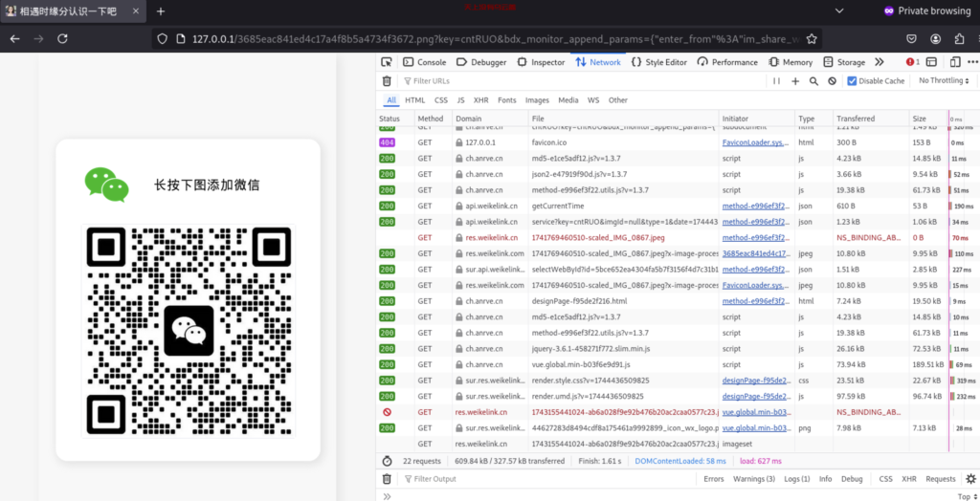
Task: Open the tracking protection shield icon
Action: [162, 39]
